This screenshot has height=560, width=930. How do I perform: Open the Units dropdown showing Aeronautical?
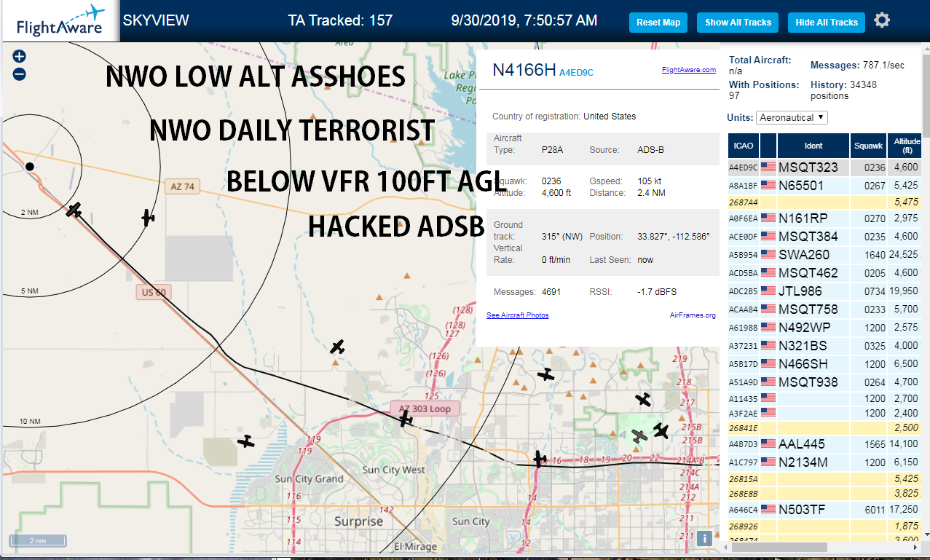tap(792, 117)
